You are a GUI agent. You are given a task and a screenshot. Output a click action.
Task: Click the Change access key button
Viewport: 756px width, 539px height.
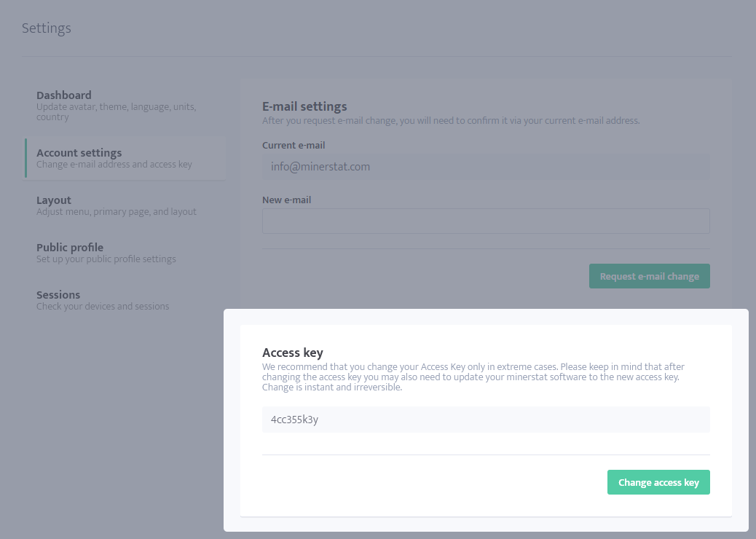point(658,481)
